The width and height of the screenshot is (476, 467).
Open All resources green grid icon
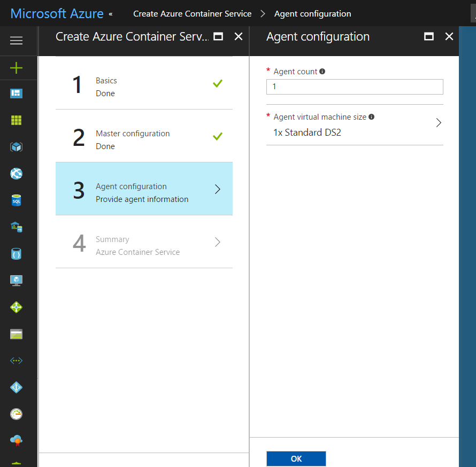click(x=17, y=120)
